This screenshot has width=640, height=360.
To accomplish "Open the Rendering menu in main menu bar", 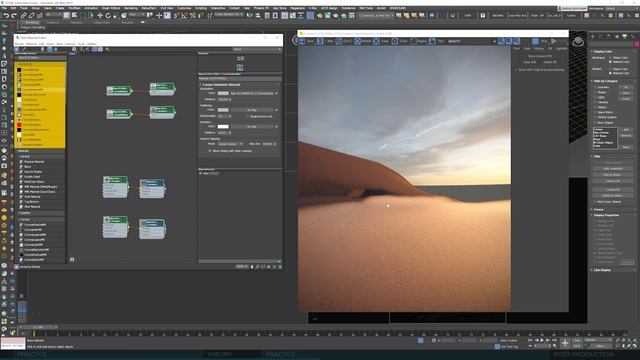I will [x=131, y=8].
